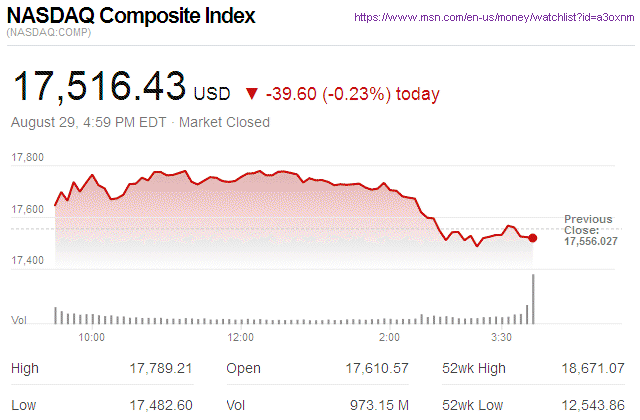The height and width of the screenshot is (420, 640).
Task: Click the 3:30 time axis label
Action: 502,338
